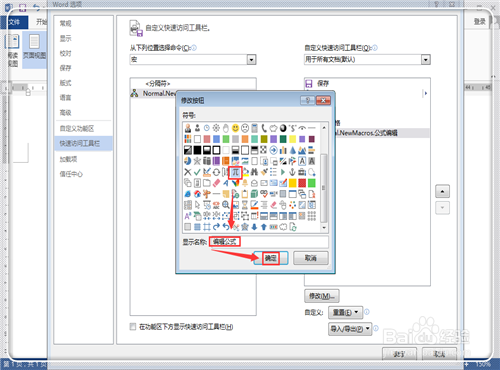This screenshot has height=370, width=500.
Task: Click 登录 in the Word window
Action: 480,22
